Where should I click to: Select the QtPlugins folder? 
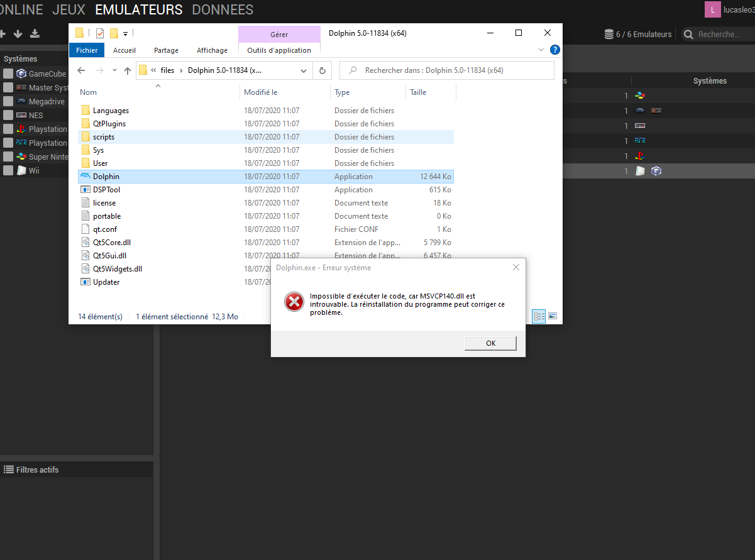[x=109, y=124]
